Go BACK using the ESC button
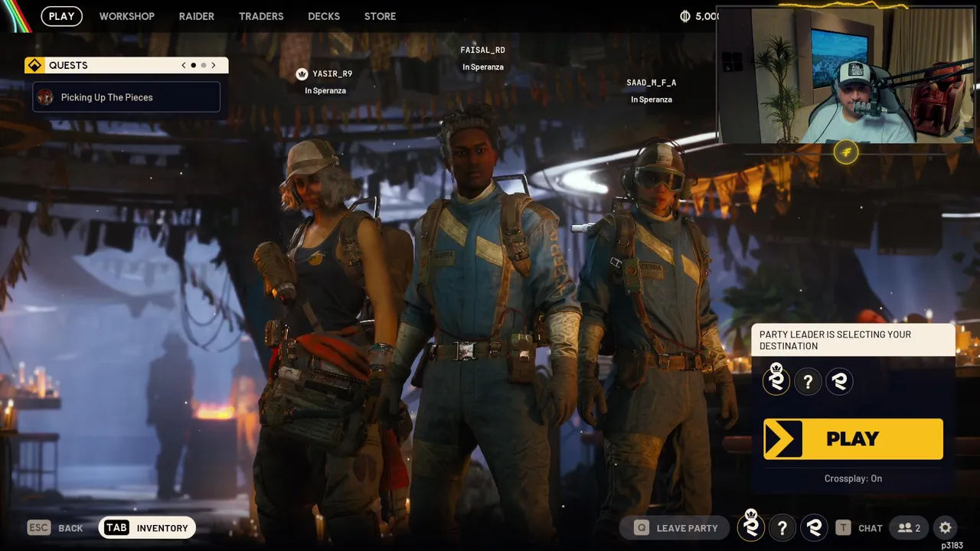This screenshot has height=551, width=980. coord(55,527)
